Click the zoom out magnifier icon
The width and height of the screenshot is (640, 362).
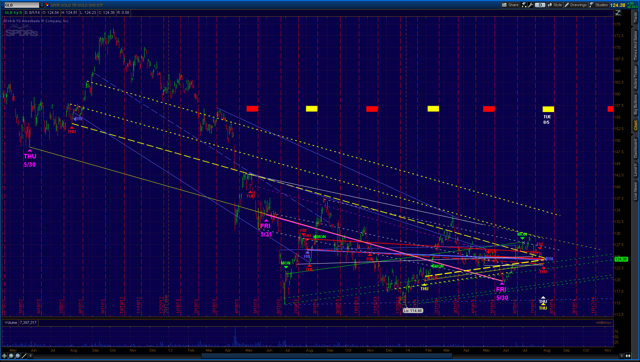coord(18,356)
